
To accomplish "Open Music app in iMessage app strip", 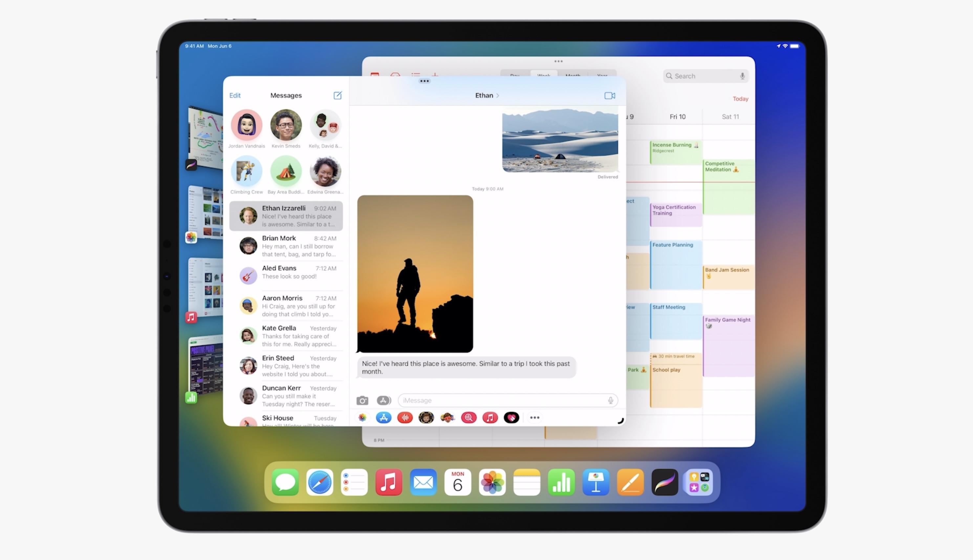I will [x=489, y=418].
